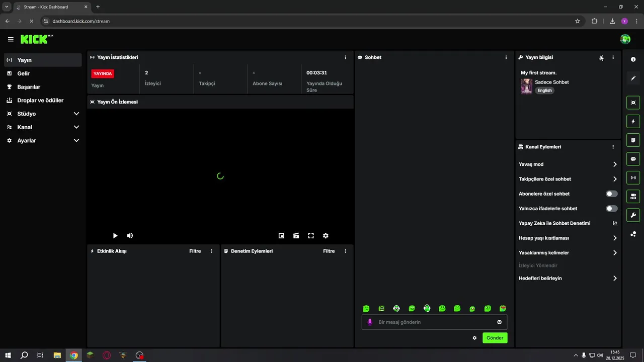Open chat settings gear beside Gönder

pyautogui.click(x=474, y=338)
